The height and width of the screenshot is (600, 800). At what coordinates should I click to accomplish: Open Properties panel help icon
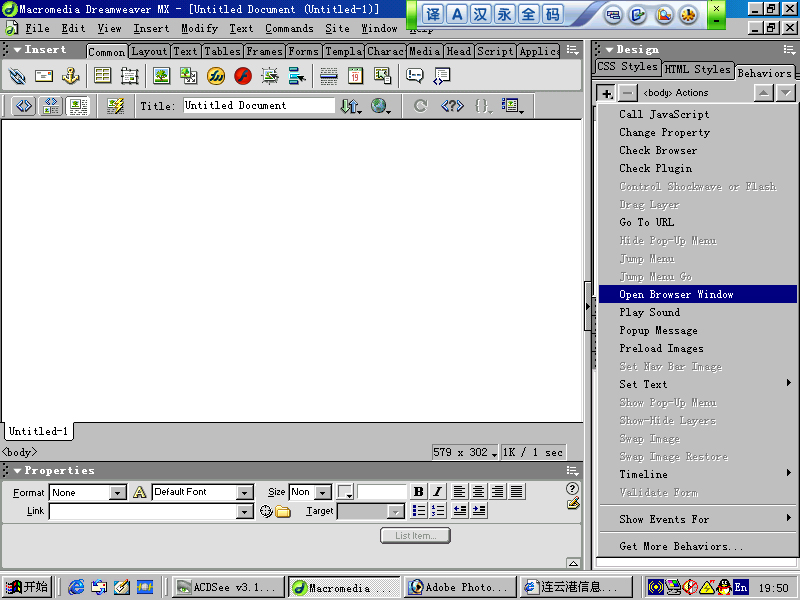pyautogui.click(x=572, y=488)
